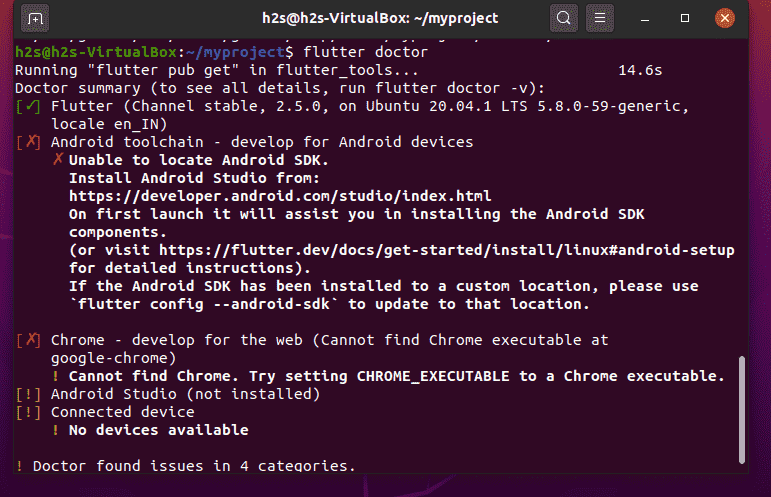The width and height of the screenshot is (771, 497).
Task: Click yellow exclamation before No devices available
Action: [x=57, y=430]
